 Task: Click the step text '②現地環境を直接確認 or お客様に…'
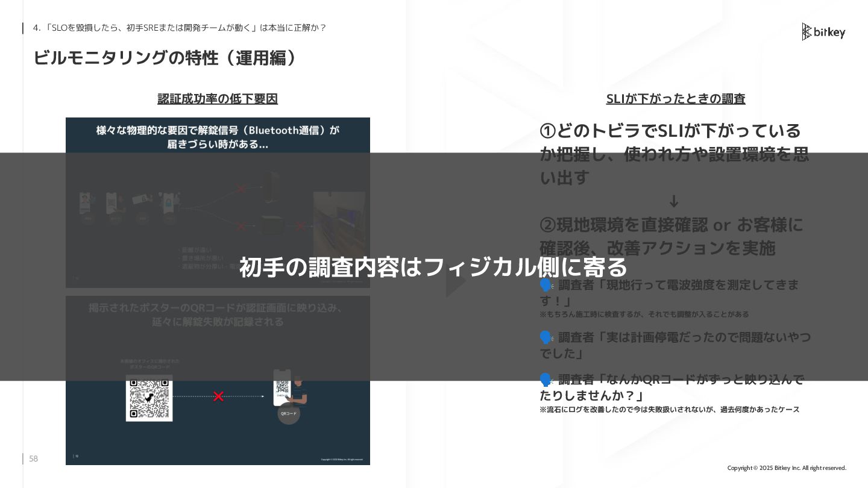(671, 236)
